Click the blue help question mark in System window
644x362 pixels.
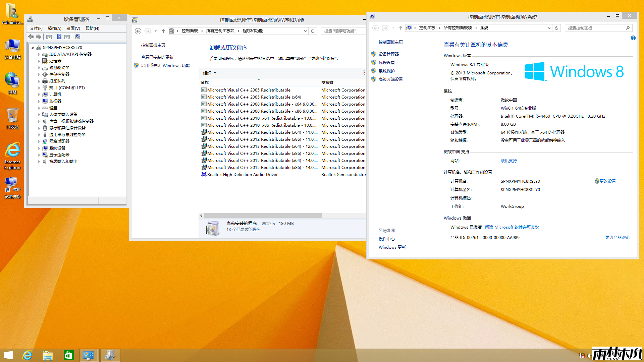(633, 38)
